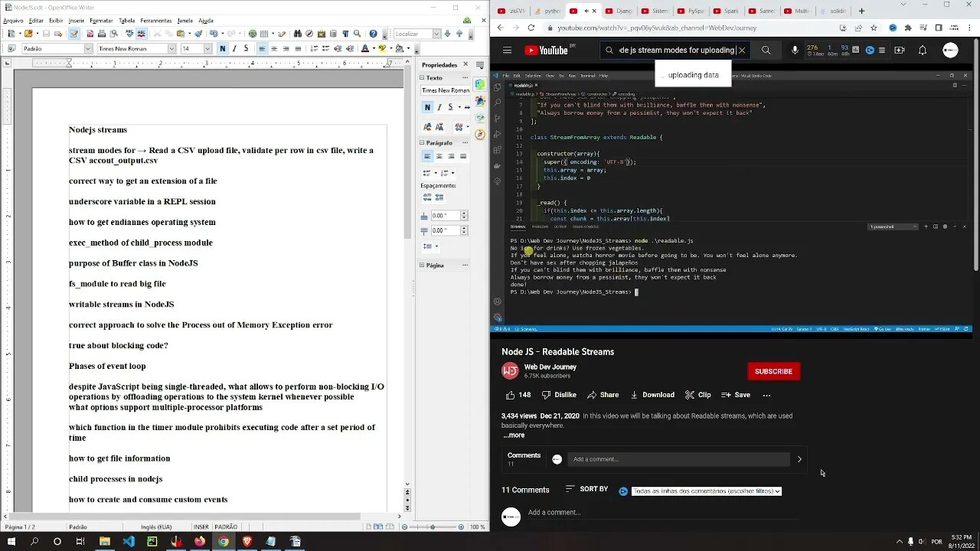980x551 pixels.
Task: Collapse the Parágrafo section in sidebar
Action: (422, 142)
